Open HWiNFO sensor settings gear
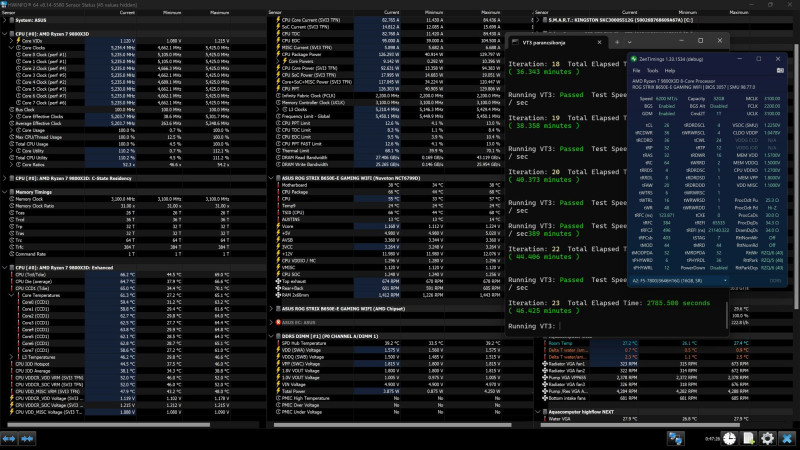800x450 pixels. point(767,438)
